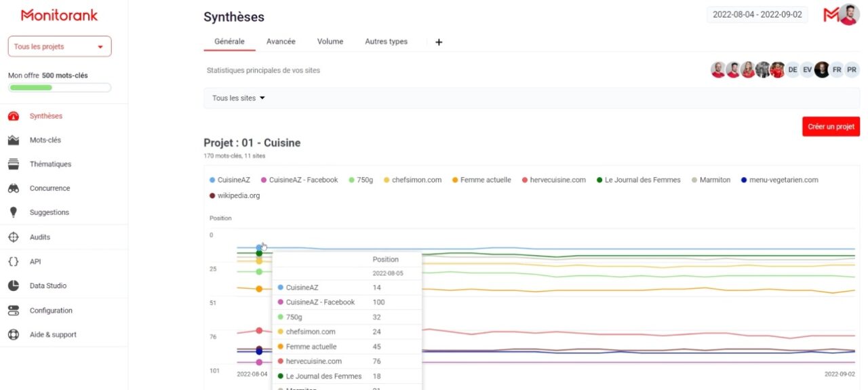Switch to the Volume tab
868x390 pixels.
pyautogui.click(x=330, y=41)
